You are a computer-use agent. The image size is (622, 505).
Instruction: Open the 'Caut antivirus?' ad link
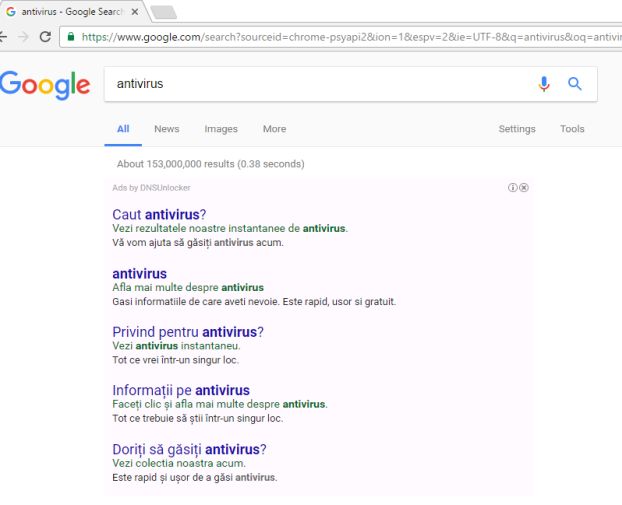pyautogui.click(x=159, y=215)
